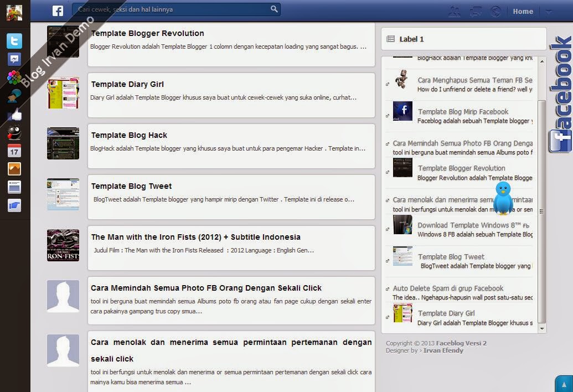Click the black smiley face sidebar icon
Screen dimensions: 573x392
(14, 133)
